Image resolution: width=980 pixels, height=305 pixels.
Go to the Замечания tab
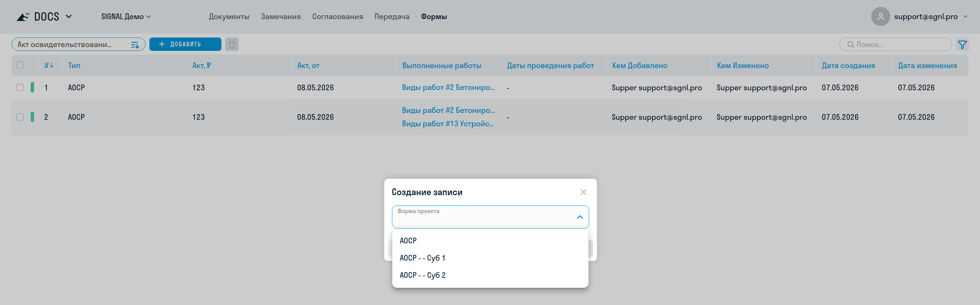(281, 16)
